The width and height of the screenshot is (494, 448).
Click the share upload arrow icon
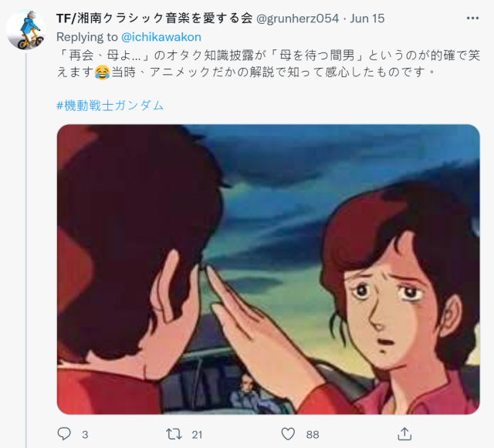pyautogui.click(x=404, y=434)
